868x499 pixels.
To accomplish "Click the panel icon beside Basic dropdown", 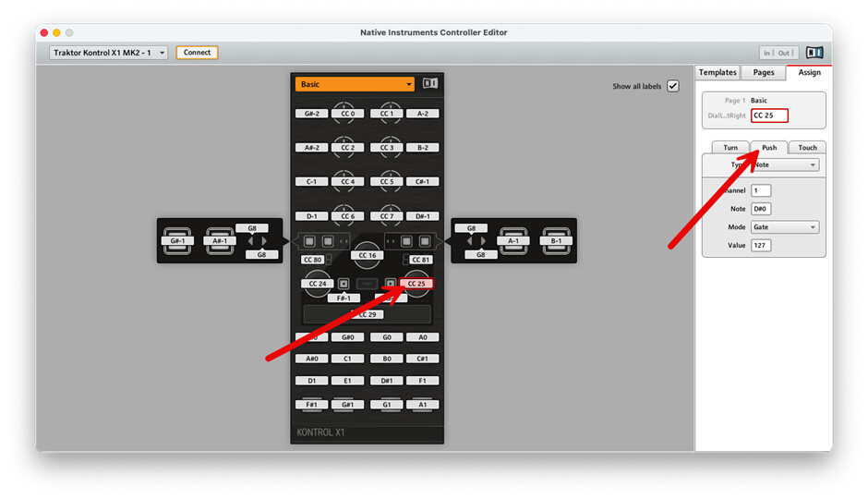I will (429, 84).
